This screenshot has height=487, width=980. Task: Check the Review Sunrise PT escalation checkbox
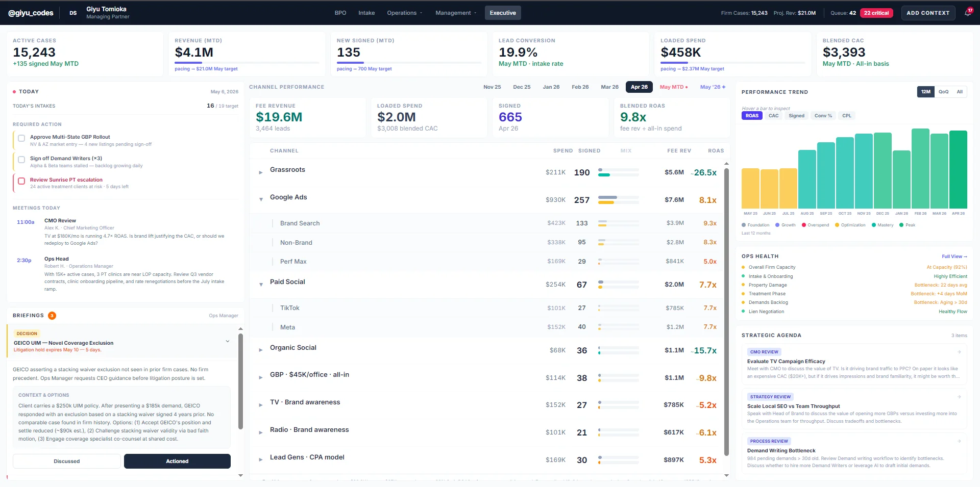coord(21,181)
